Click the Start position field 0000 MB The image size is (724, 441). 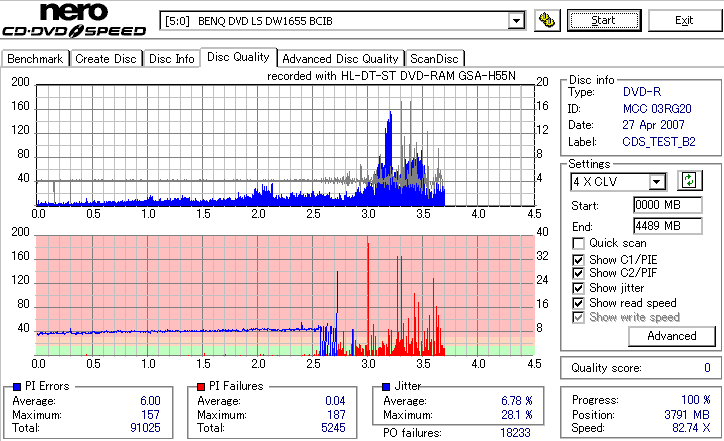click(668, 205)
